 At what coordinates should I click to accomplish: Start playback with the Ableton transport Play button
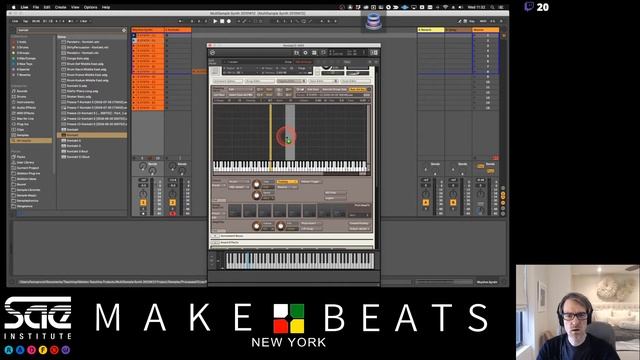point(215,21)
